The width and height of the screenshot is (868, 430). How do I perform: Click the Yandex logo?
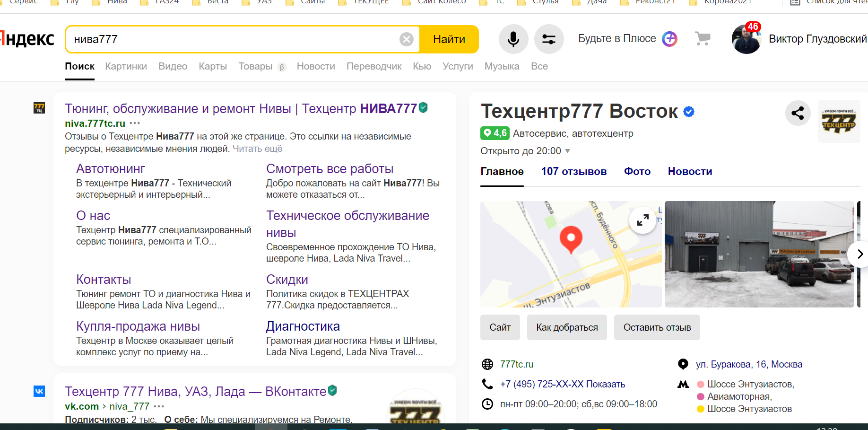27,39
